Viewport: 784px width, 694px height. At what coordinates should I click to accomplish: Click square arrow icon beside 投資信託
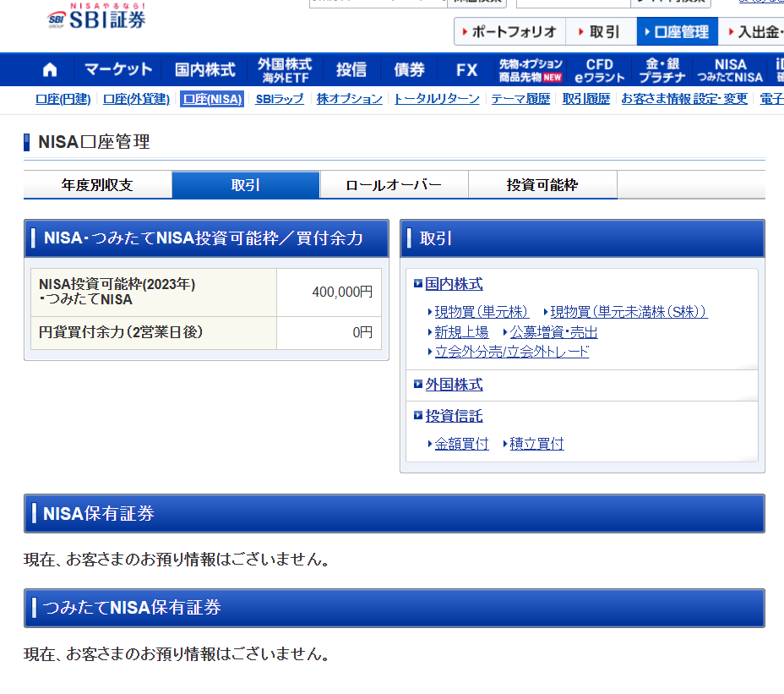[x=418, y=415]
